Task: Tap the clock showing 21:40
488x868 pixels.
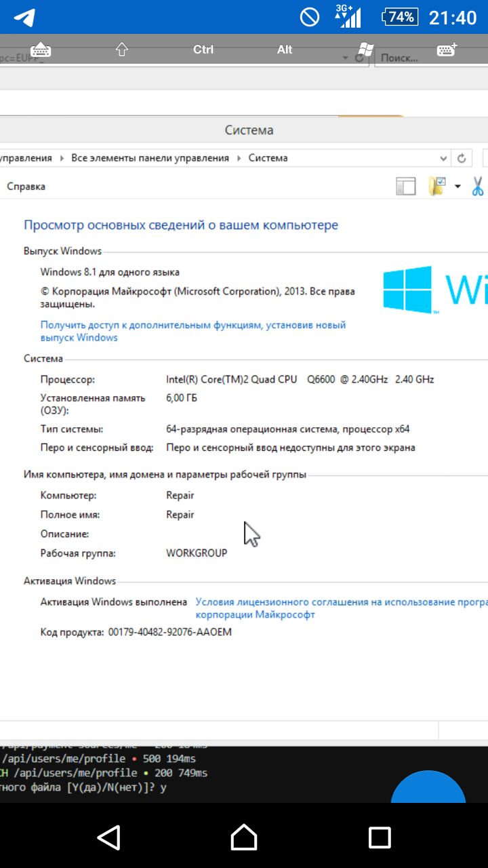Action: coord(453,17)
